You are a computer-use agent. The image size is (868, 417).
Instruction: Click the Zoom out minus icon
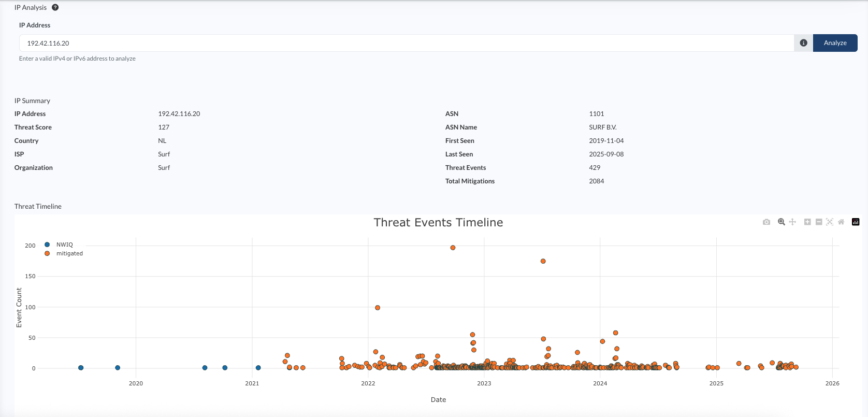click(x=819, y=222)
